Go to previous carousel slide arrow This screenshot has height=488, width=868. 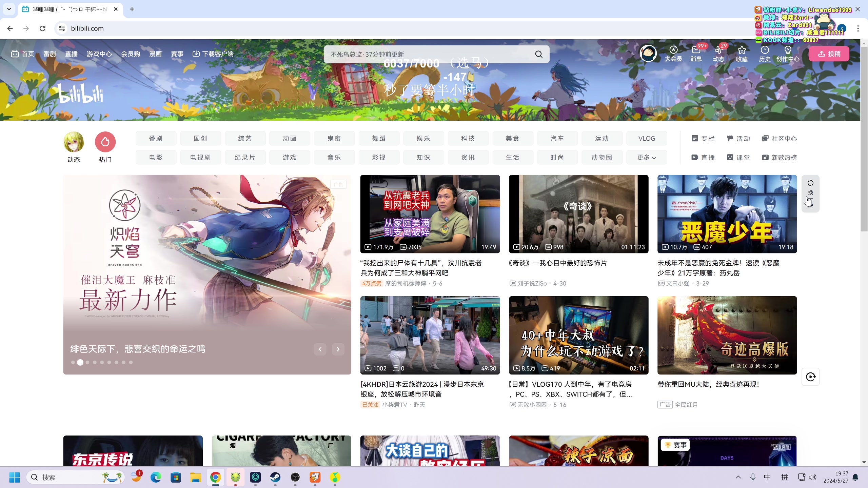pos(320,349)
